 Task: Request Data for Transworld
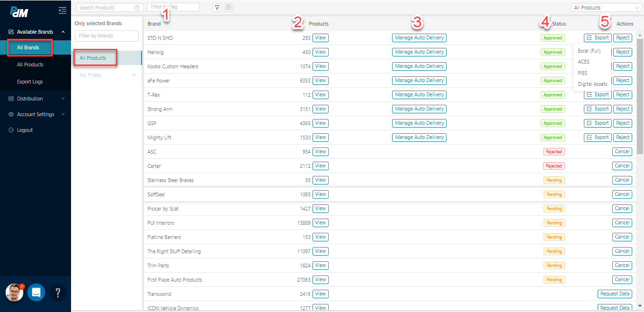coord(615,294)
